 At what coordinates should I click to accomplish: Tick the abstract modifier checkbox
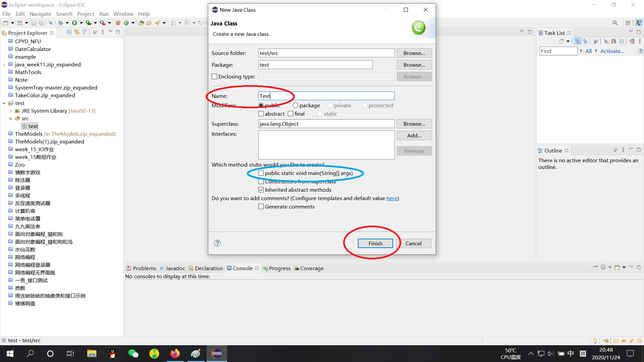click(261, 114)
